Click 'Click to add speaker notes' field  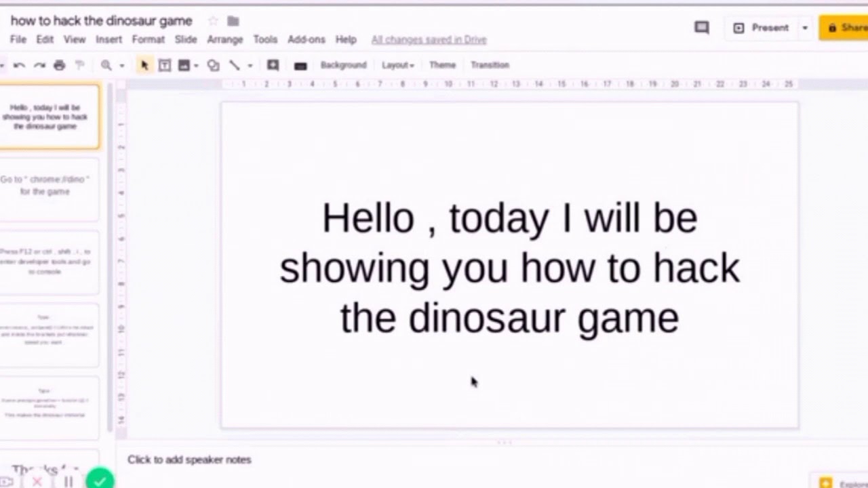[189, 460]
